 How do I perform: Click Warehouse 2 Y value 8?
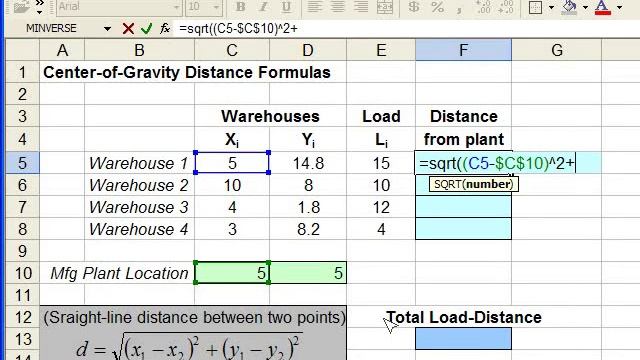pos(308,185)
